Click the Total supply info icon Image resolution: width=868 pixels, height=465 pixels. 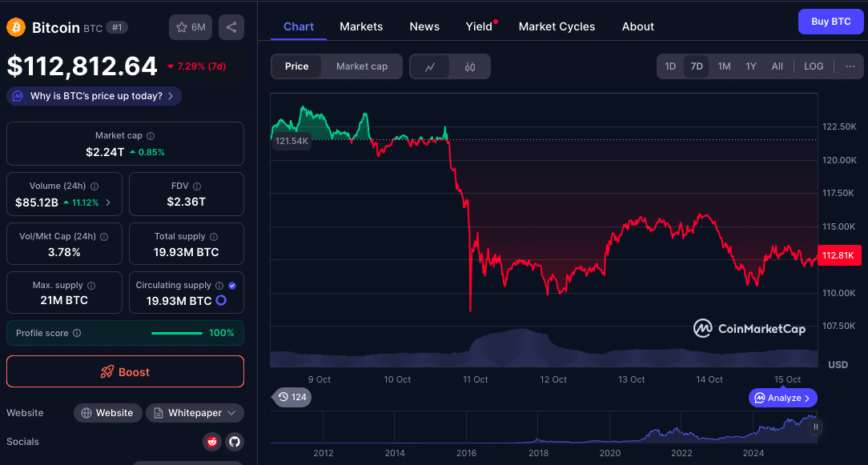(x=214, y=236)
